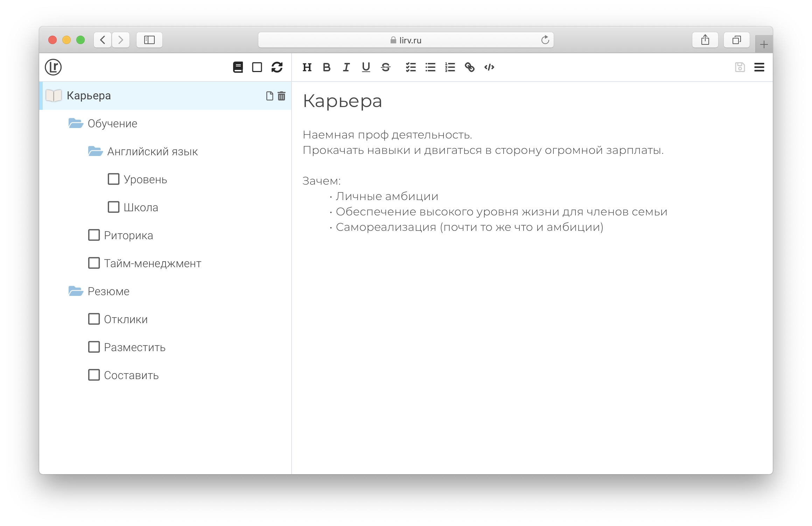Image resolution: width=812 pixels, height=526 pixels.
Task: Click the empty square icon in sidebar header
Action: 257,67
